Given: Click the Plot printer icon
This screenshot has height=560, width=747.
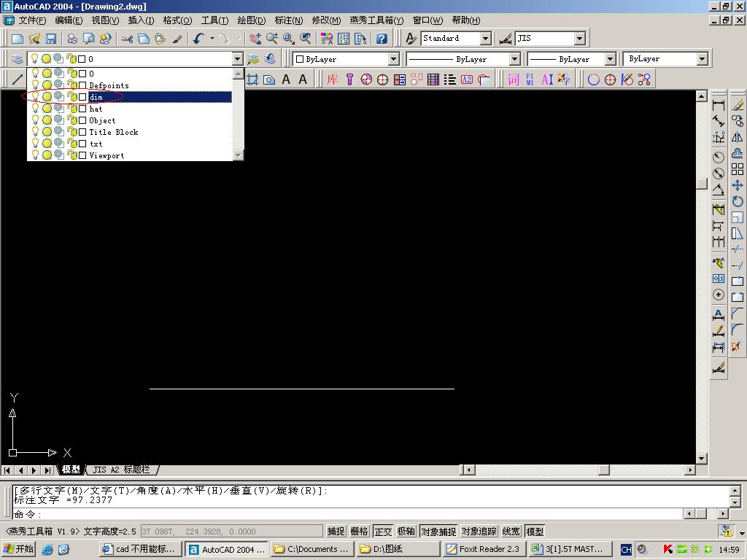Looking at the screenshot, I should (72, 39).
